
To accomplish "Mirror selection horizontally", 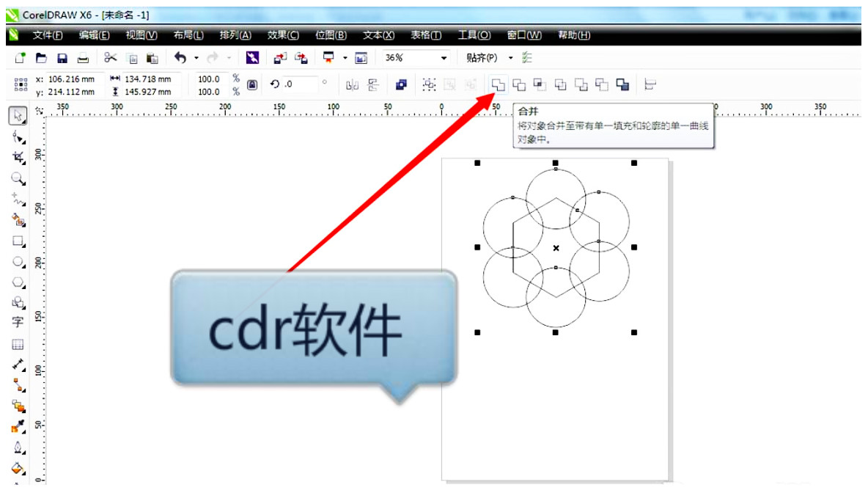I will point(352,85).
